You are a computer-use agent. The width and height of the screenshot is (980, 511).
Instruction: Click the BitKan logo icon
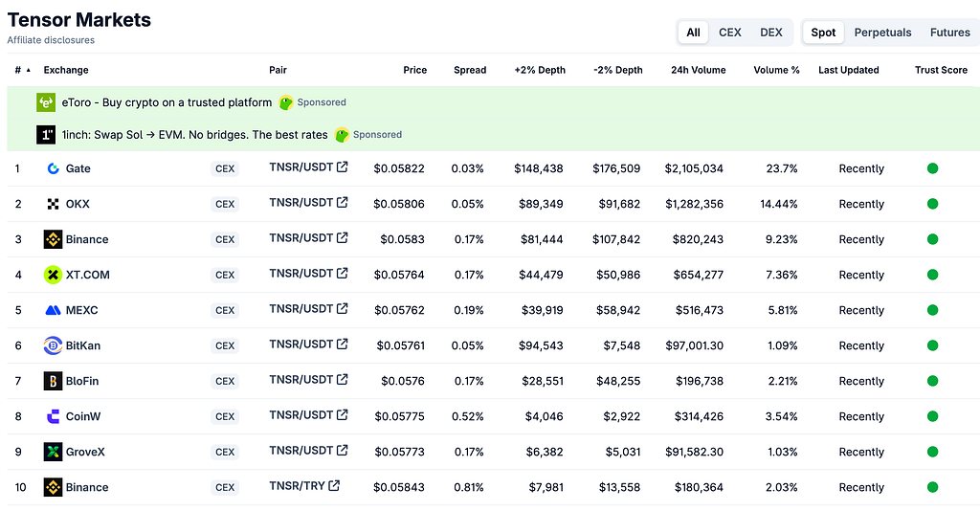tap(54, 345)
